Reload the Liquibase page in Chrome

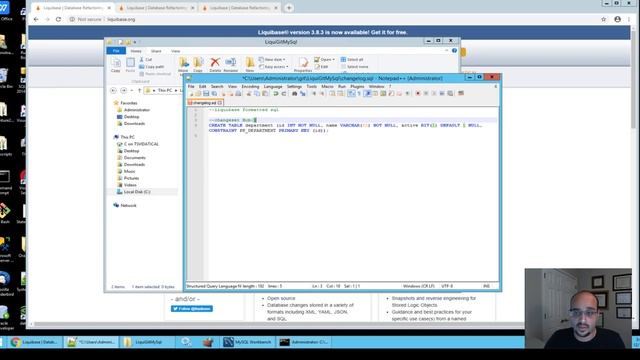pos(58,19)
